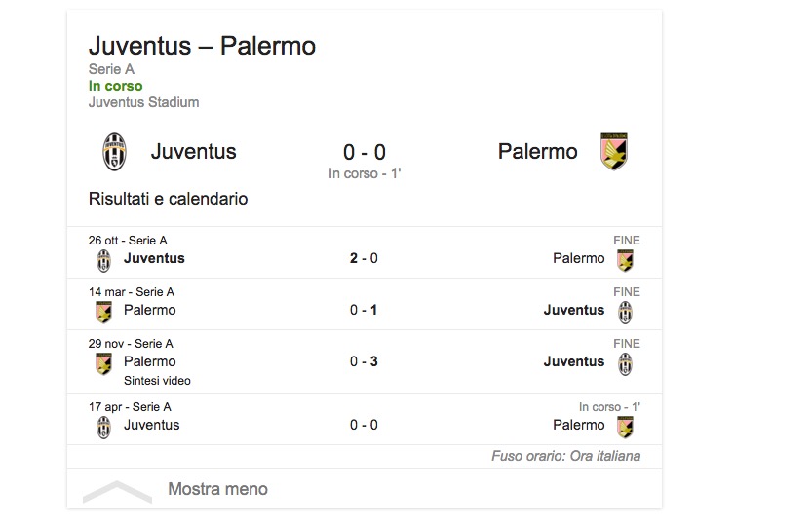Image resolution: width=812 pixels, height=526 pixels.
Task: Select the 0 - 3 score on 29 nov
Action: coord(364,361)
